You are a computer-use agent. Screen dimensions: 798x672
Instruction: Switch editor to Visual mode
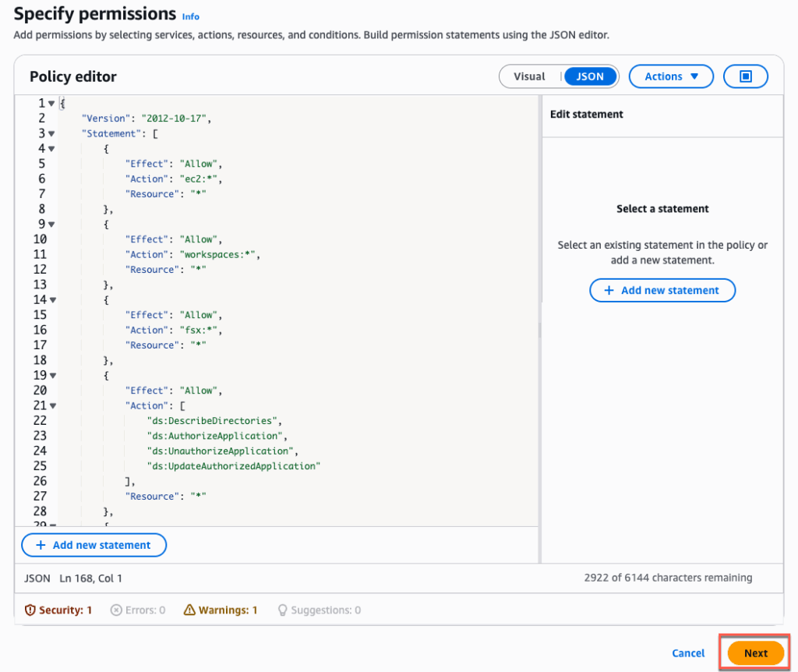tap(530, 76)
